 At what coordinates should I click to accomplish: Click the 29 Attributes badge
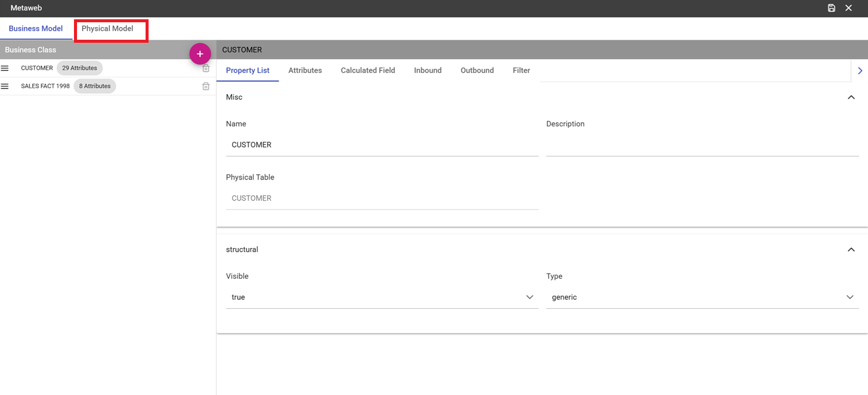coord(79,68)
